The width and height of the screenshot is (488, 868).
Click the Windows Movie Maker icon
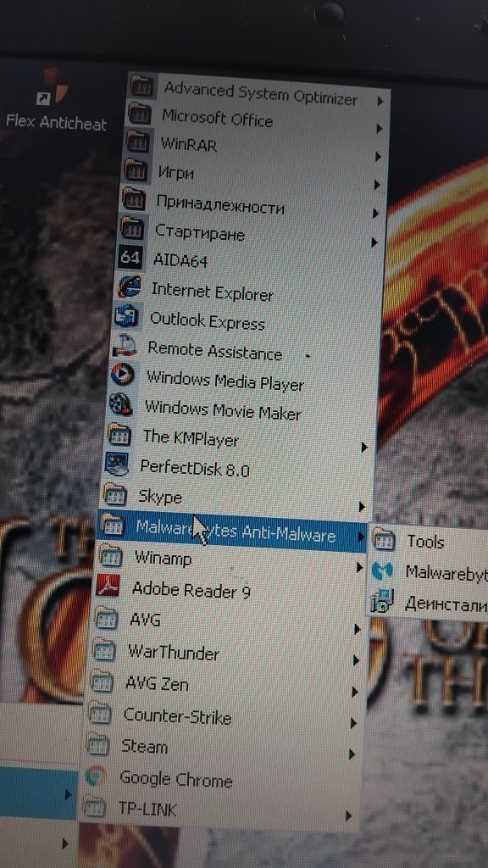pos(120,404)
